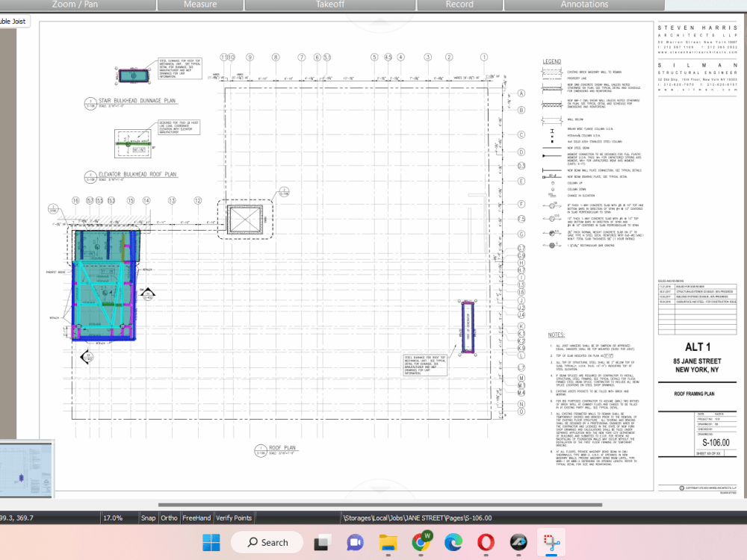The height and width of the screenshot is (560, 747).
Task: Click the S-106.00 sheet number in title block
Action: point(716,442)
